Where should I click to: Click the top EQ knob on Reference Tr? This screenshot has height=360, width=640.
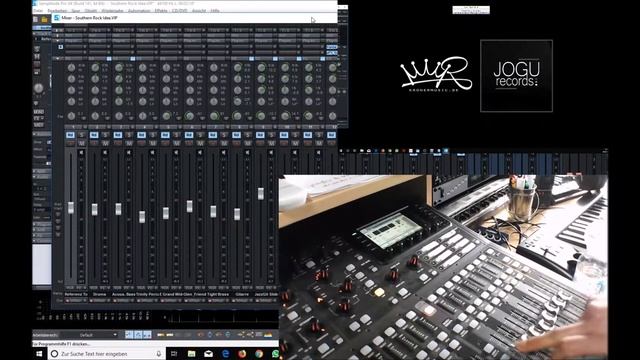pos(71,67)
